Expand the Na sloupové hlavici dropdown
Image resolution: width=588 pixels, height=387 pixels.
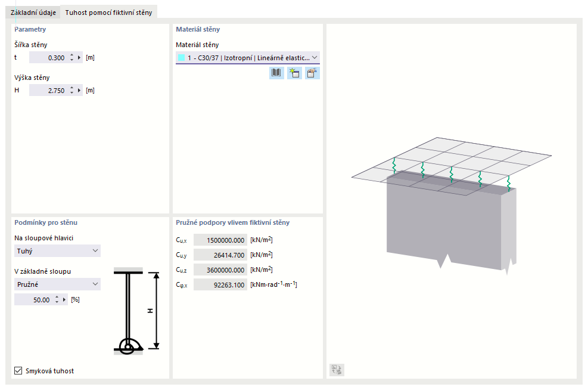click(x=57, y=250)
